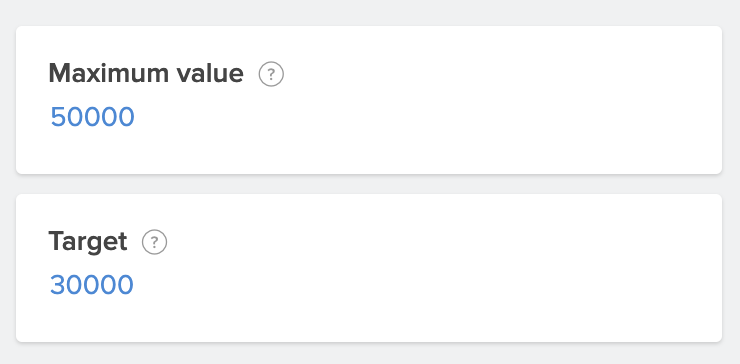
Task: Select the Target settings card
Action: [369, 268]
